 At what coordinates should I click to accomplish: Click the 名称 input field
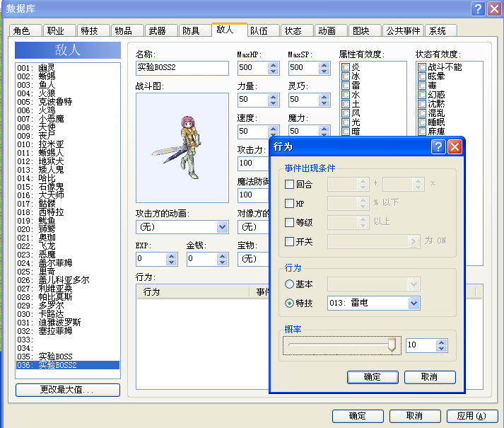click(x=182, y=68)
